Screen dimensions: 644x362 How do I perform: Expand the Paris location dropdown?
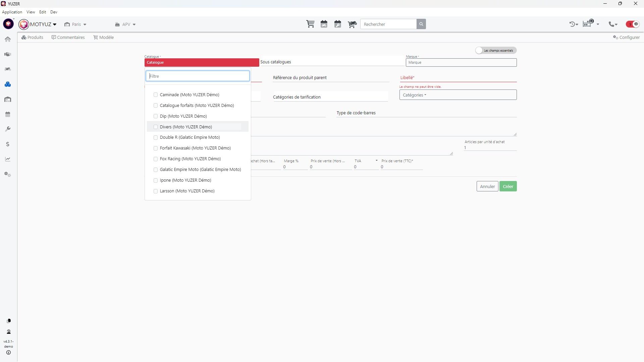coord(76,24)
